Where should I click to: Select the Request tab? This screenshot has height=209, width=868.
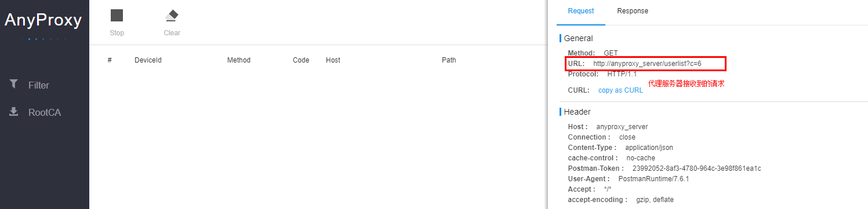(581, 11)
